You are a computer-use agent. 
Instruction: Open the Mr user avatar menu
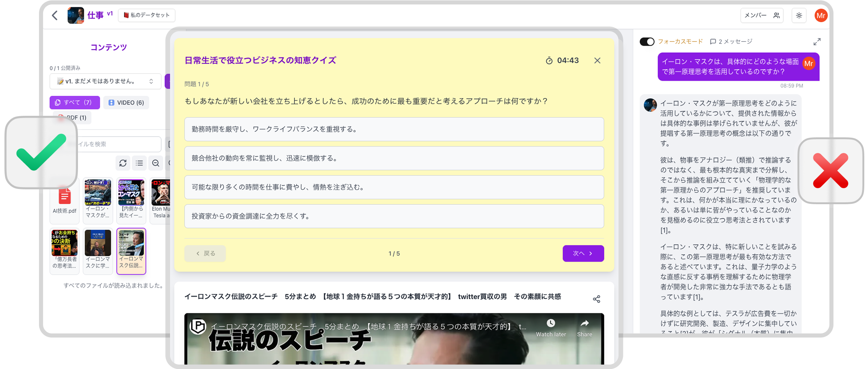click(821, 15)
